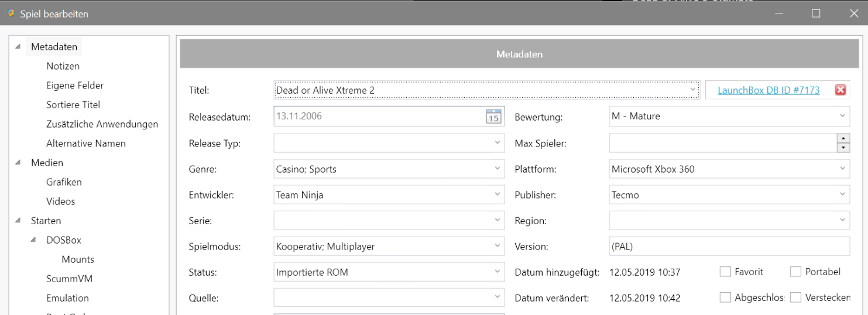Decrease Max Spieler with down arrow
868x315 pixels.
click(843, 148)
